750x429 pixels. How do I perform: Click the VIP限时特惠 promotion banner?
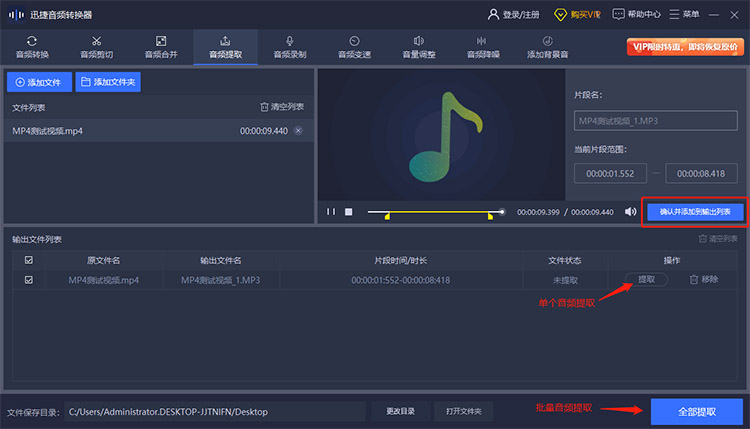(685, 47)
